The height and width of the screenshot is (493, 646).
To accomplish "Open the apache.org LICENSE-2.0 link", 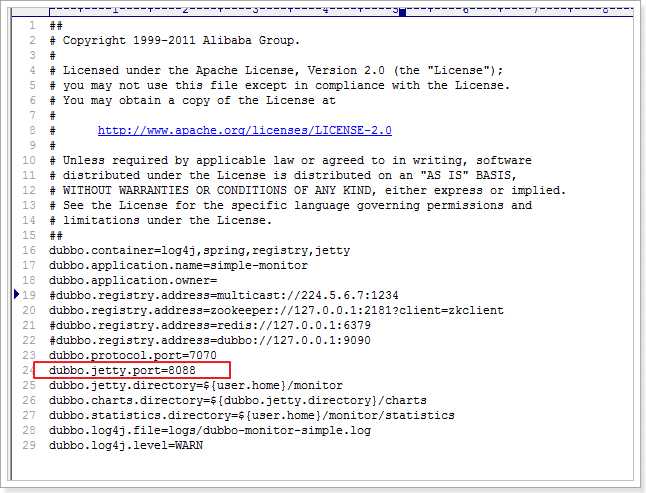I will 245,131.
